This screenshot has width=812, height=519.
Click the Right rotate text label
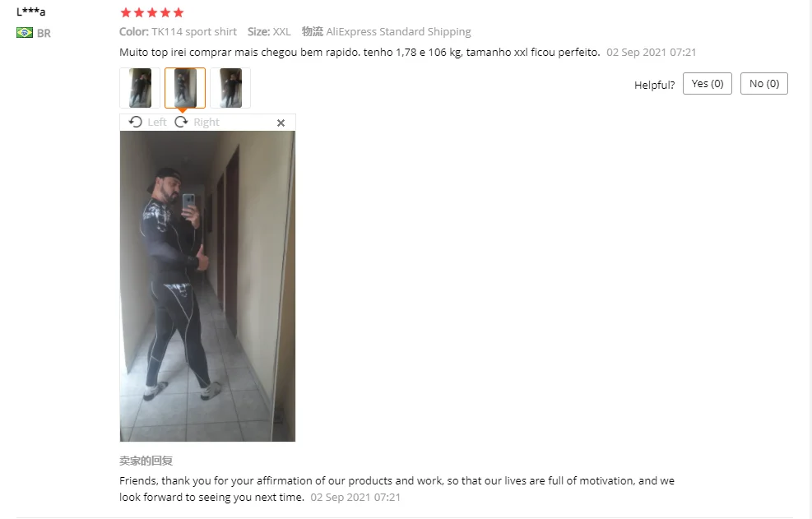[x=206, y=123]
